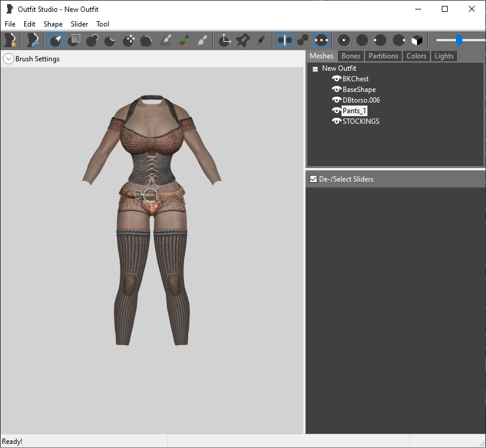Image resolution: width=486 pixels, height=448 pixels.
Task: Open the File menu
Action: pos(10,24)
